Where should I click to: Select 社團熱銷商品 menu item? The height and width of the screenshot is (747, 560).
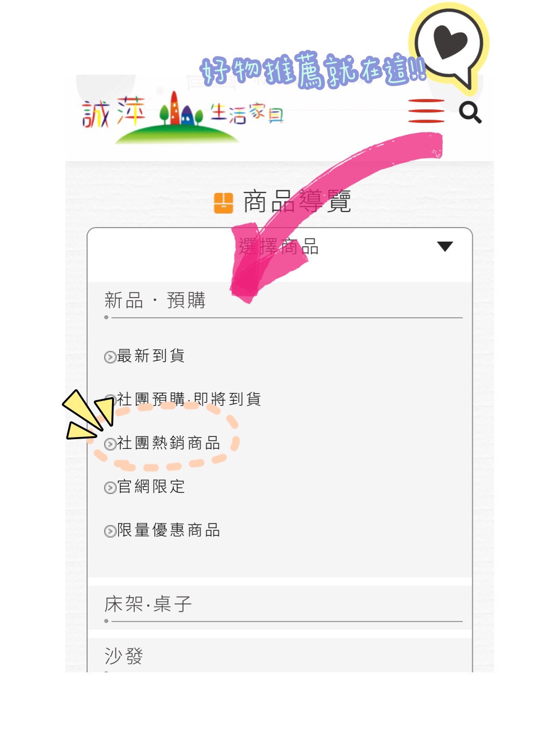click(169, 443)
